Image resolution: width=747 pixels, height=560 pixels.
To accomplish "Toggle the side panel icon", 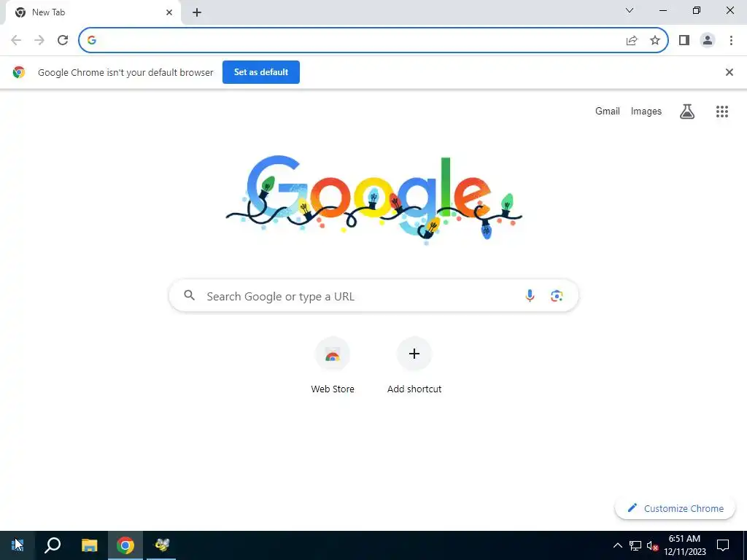I will click(684, 40).
